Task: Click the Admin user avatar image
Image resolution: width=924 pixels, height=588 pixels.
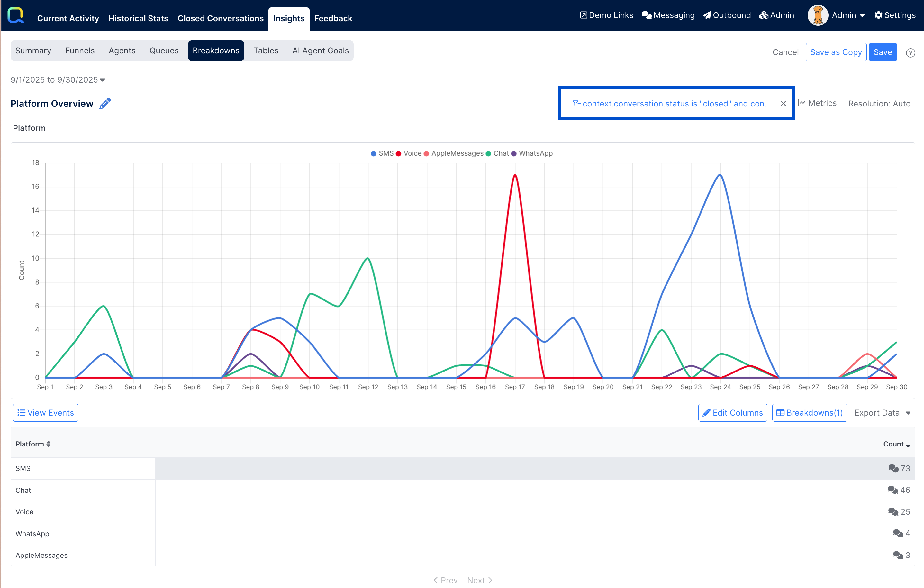Action: tap(818, 15)
